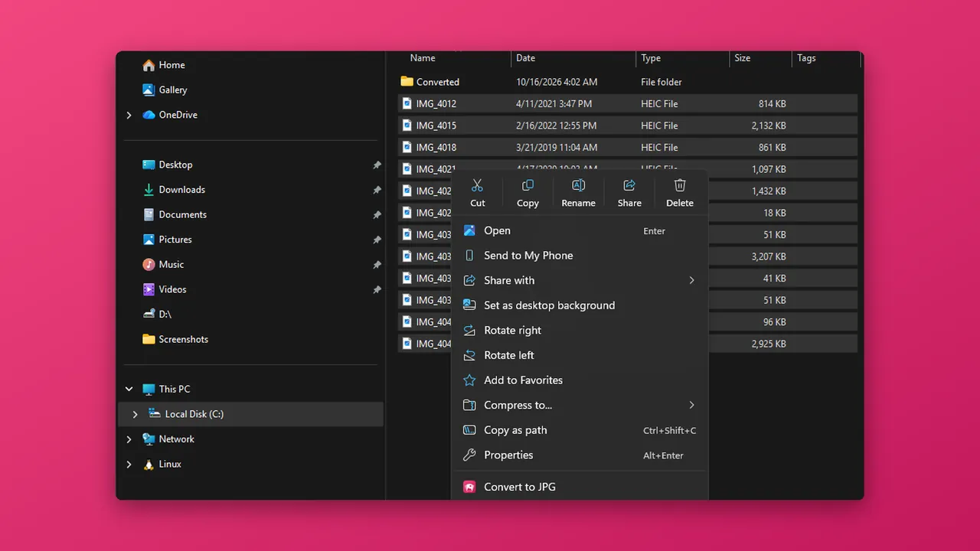Select Set as desktop background

click(580, 305)
